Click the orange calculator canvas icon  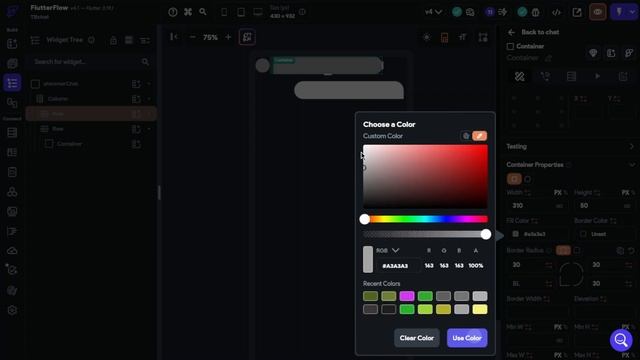click(444, 38)
